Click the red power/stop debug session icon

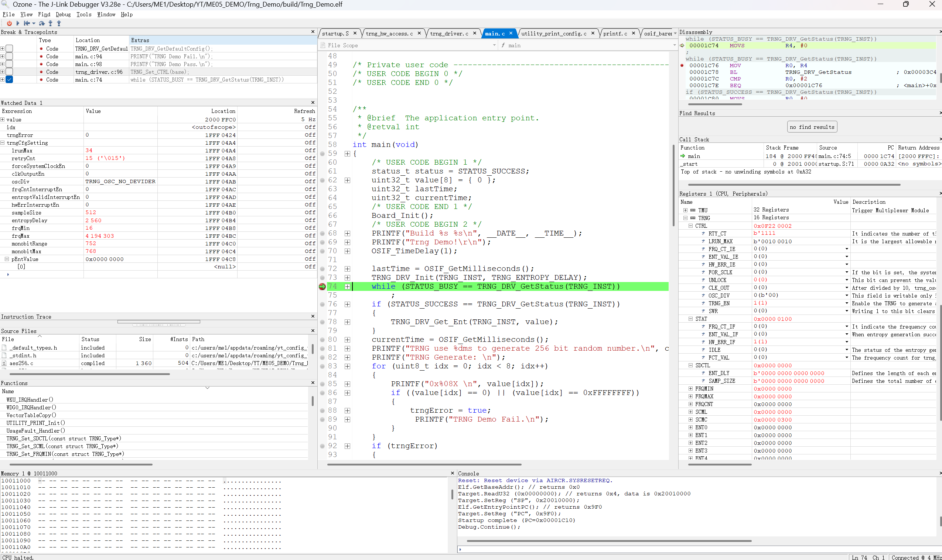coord(9,23)
